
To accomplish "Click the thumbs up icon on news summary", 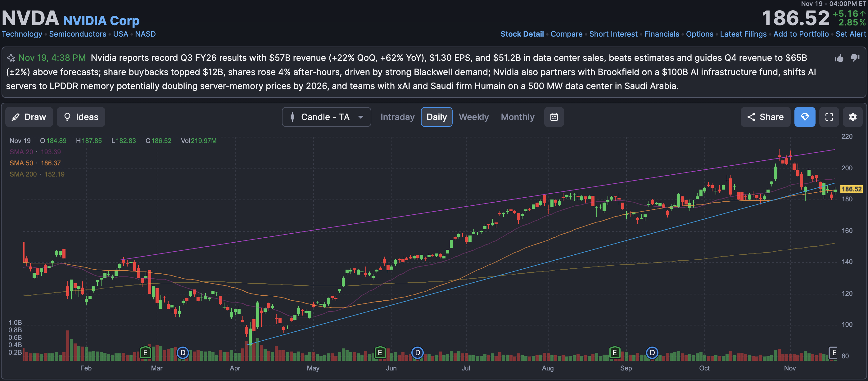I will tap(839, 58).
